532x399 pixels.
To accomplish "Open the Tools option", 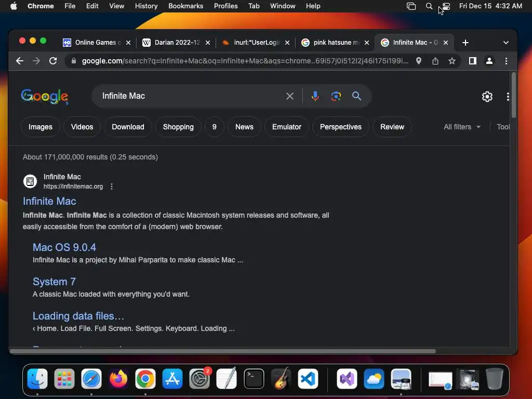I will click(x=503, y=127).
